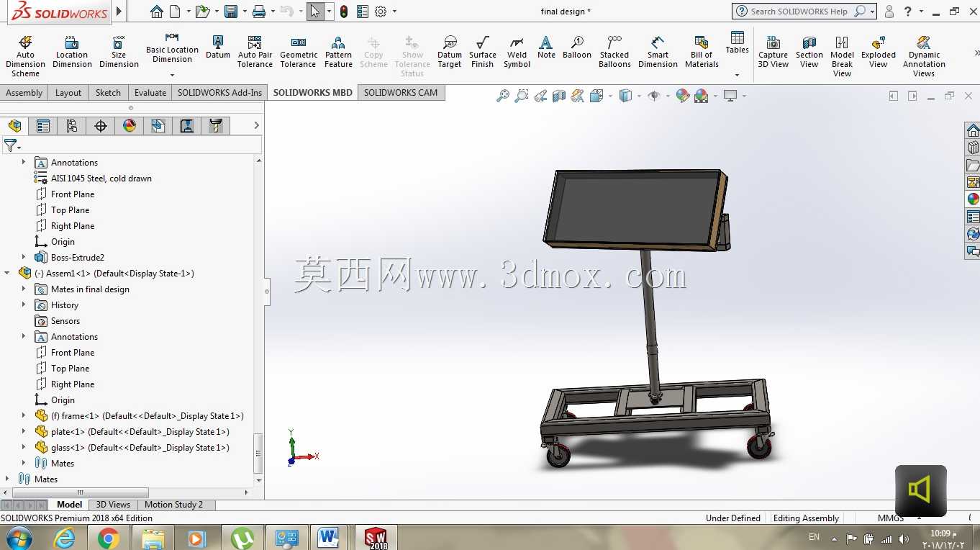Open the SOLIDWORKS Add-Ins tab
This screenshot has height=550, width=980.
pyautogui.click(x=220, y=93)
